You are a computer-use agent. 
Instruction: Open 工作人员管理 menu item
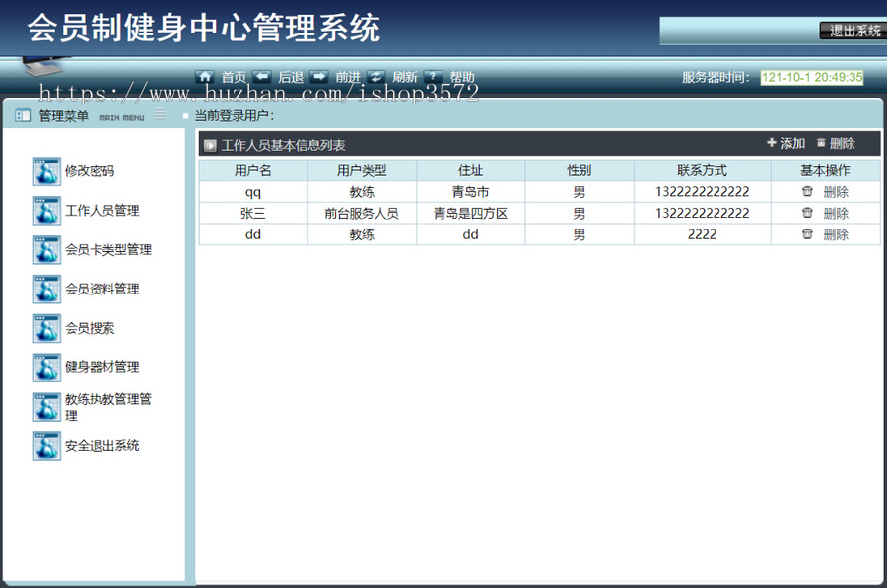point(102,211)
